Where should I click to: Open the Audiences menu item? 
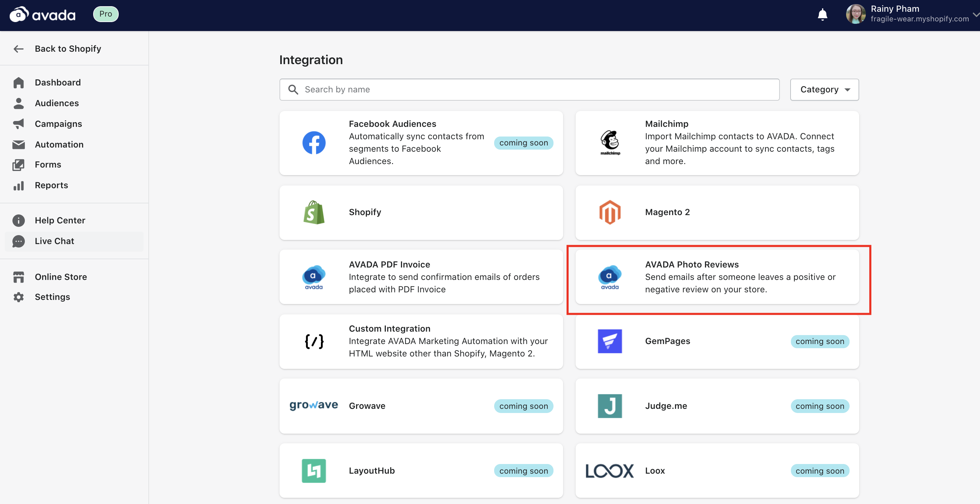57,103
